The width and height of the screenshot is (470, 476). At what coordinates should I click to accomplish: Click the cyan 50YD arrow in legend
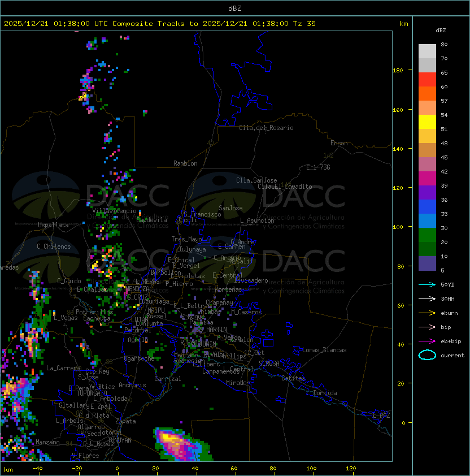tap(427, 284)
